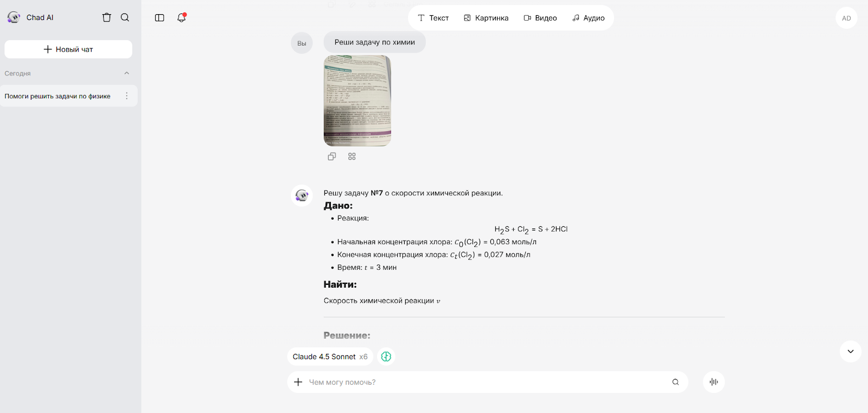Toggle the green brain reasoning icon
This screenshot has height=413, width=868.
[386, 357]
